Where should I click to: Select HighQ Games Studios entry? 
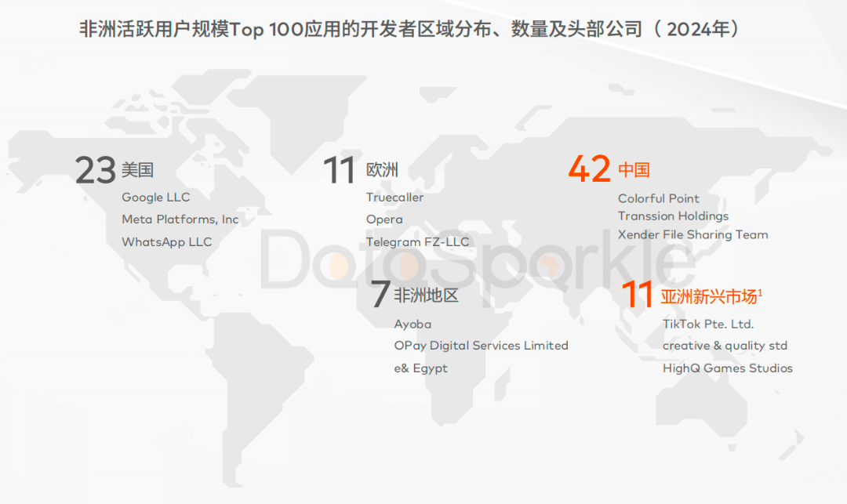coord(728,368)
